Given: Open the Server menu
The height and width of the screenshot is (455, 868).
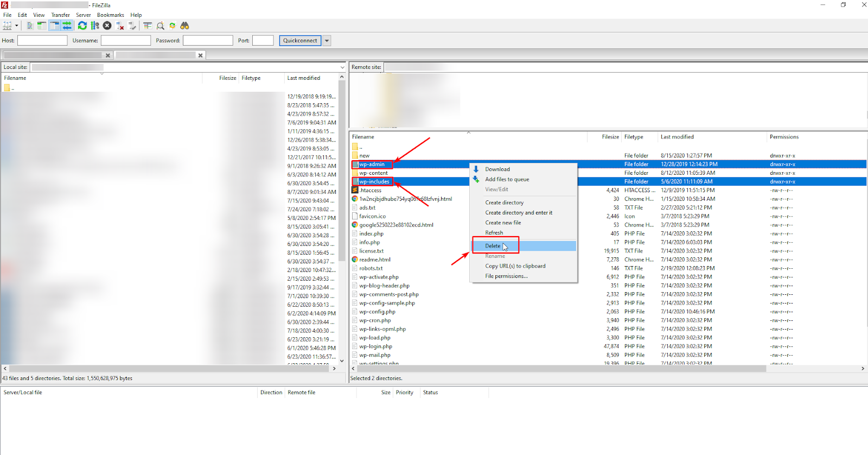Looking at the screenshot, I should click(84, 15).
